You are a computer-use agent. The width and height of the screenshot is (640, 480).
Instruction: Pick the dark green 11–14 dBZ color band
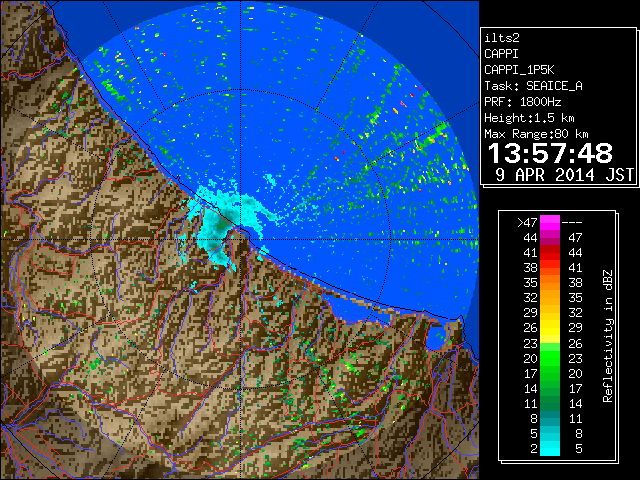[x=550, y=404]
